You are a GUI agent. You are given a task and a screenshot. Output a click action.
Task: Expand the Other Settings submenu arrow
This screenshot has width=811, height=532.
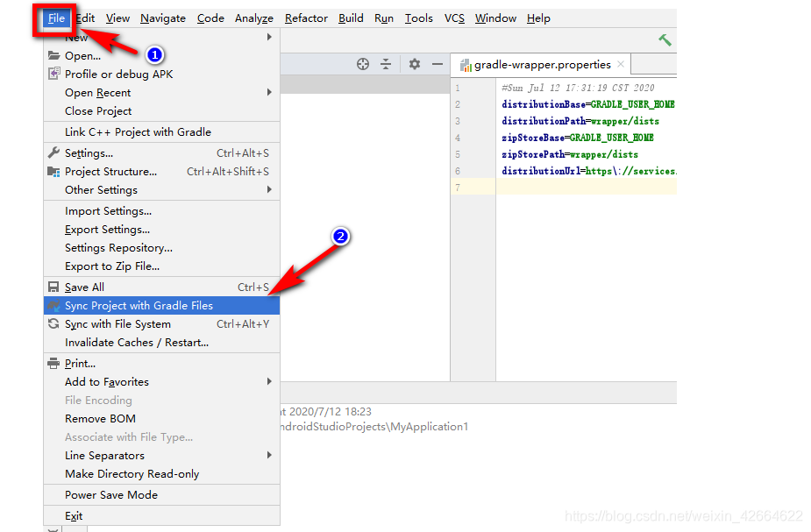point(269,189)
